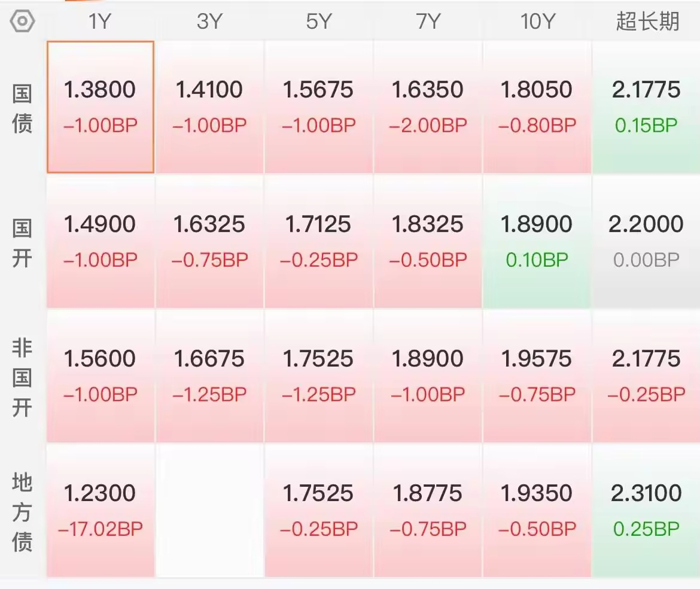Select the 7Y maturity column header
Viewport: 700px width, 589px height.
coord(428,22)
